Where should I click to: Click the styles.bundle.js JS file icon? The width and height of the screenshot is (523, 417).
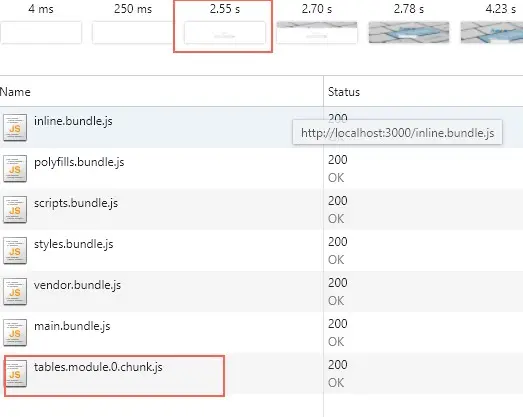[x=15, y=251]
